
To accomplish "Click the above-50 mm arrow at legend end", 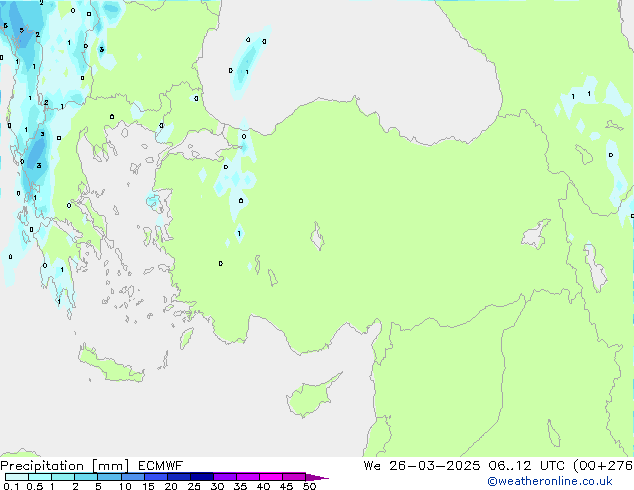I will click(317, 477).
